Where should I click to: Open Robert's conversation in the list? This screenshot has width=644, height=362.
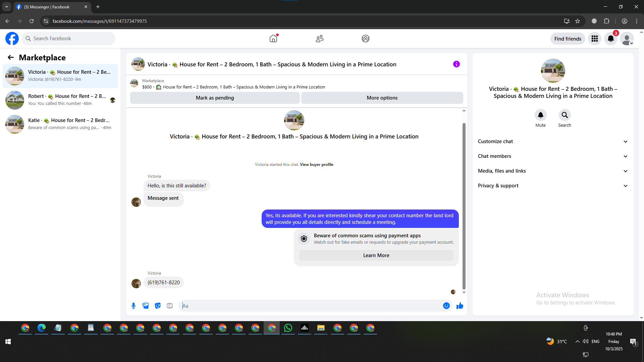(60, 100)
